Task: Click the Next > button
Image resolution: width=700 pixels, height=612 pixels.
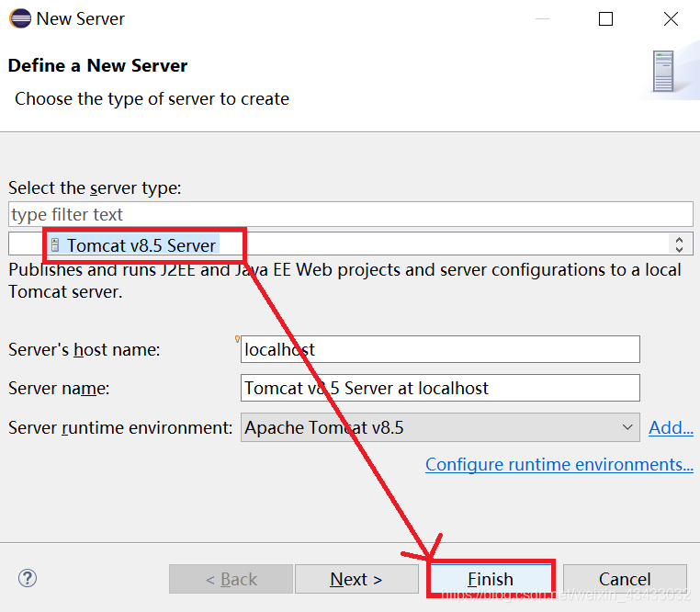Action: tap(356, 579)
